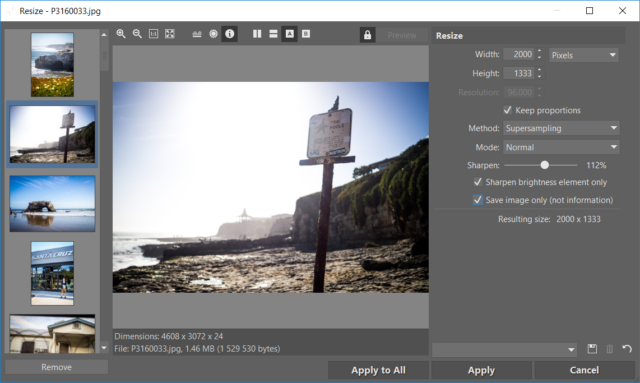Viewport: 640px width, 383px height.
Task: Select the house rooftop thumbnail
Action: (x=52, y=333)
